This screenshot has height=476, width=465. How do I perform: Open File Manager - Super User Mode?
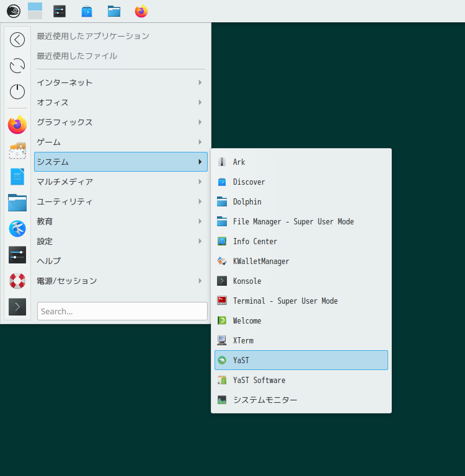(301, 221)
